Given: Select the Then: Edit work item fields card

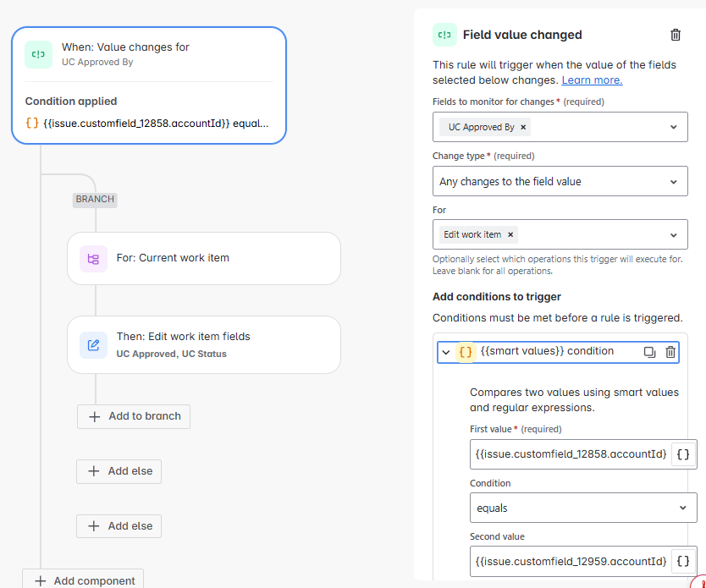Looking at the screenshot, I should tap(204, 344).
